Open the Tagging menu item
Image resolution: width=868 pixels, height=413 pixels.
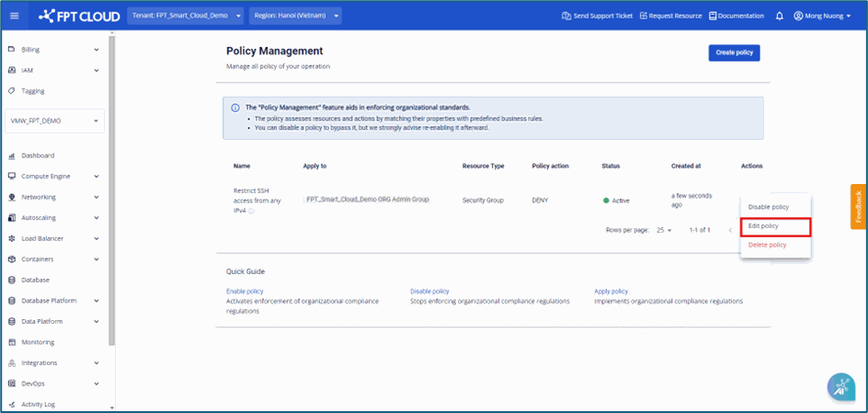pos(33,91)
